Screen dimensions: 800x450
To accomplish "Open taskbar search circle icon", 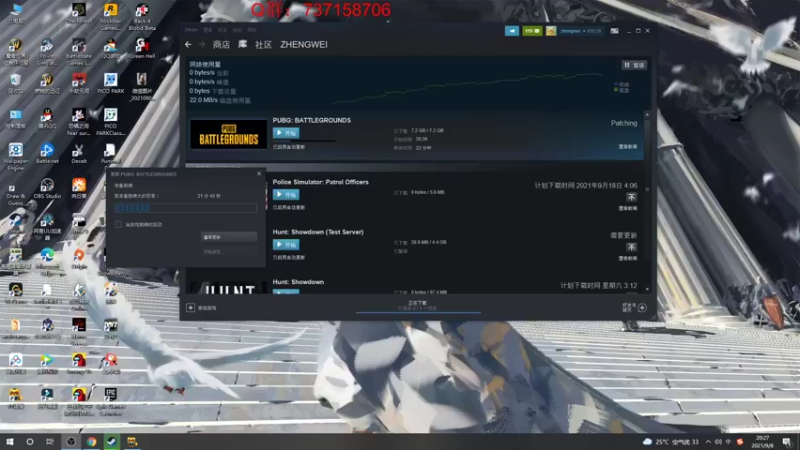I will click(30, 442).
